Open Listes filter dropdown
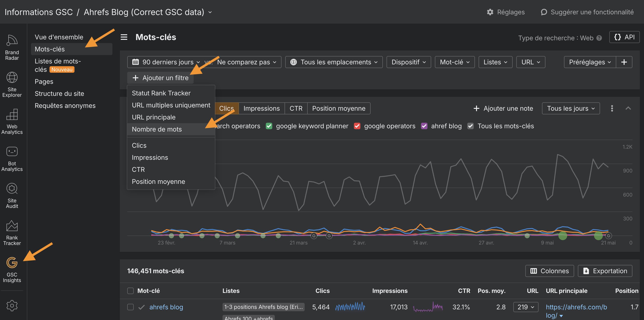The image size is (644, 320). point(495,62)
